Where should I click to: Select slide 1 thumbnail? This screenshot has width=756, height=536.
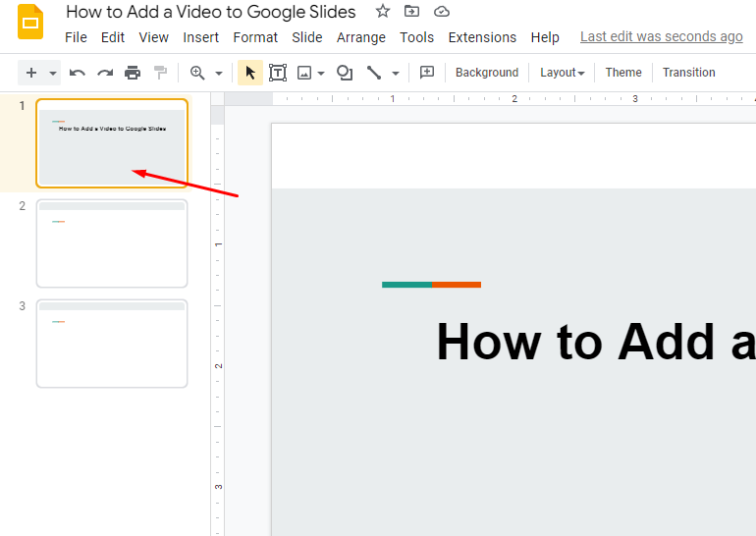tap(112, 143)
